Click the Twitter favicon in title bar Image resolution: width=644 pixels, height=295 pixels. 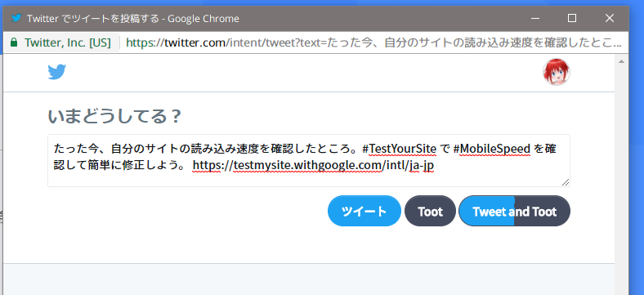coord(16,19)
